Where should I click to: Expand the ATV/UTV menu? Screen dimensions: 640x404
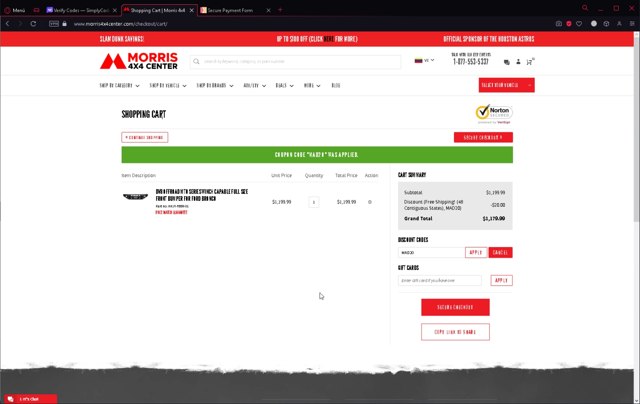pyautogui.click(x=254, y=86)
